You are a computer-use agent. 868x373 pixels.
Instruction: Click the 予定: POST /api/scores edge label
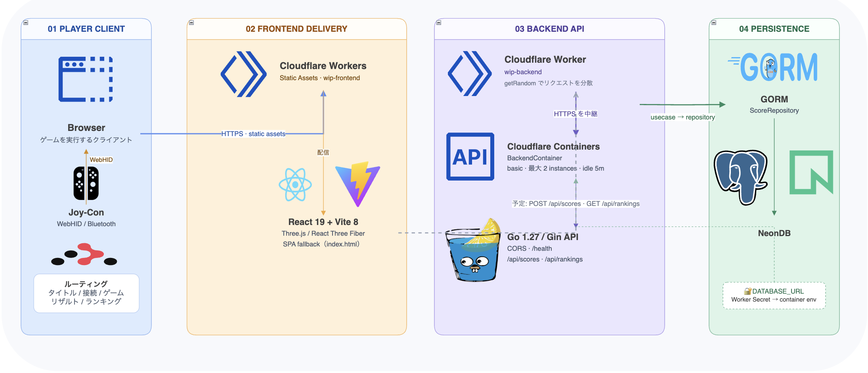point(576,204)
